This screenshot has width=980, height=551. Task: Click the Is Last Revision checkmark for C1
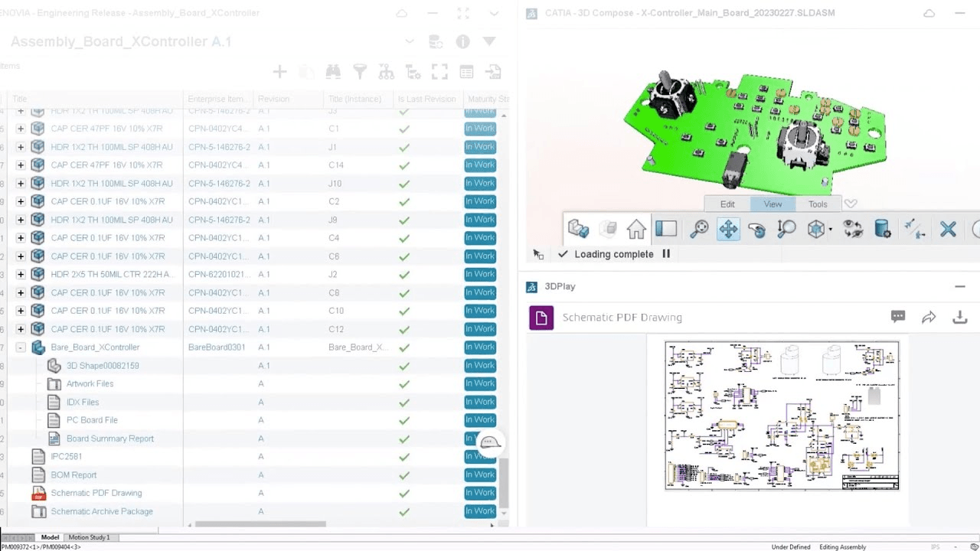pos(404,128)
